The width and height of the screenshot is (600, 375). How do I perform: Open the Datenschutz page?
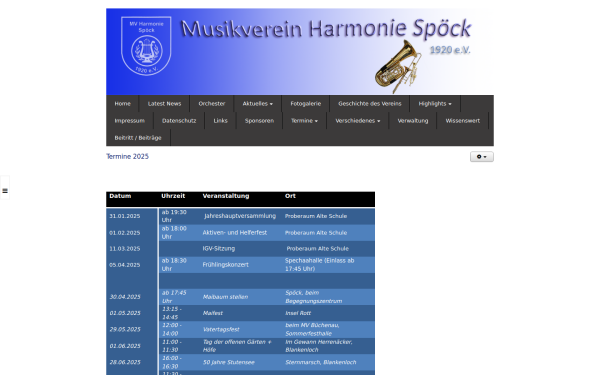(x=179, y=121)
